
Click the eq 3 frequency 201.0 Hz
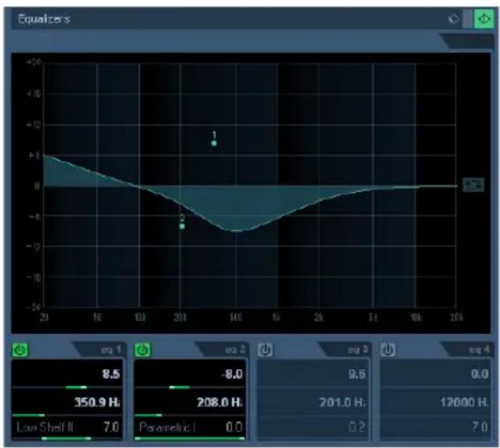click(x=342, y=402)
